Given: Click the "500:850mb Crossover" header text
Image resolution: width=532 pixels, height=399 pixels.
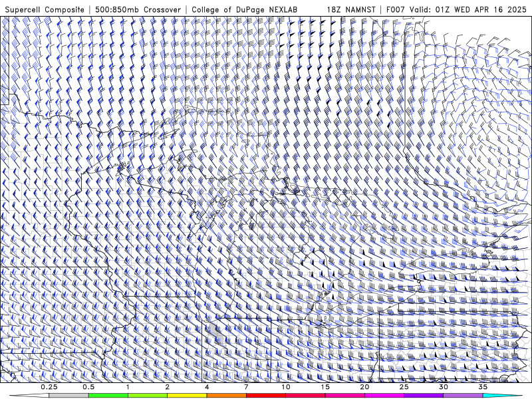Looking at the screenshot, I should 138,9.
